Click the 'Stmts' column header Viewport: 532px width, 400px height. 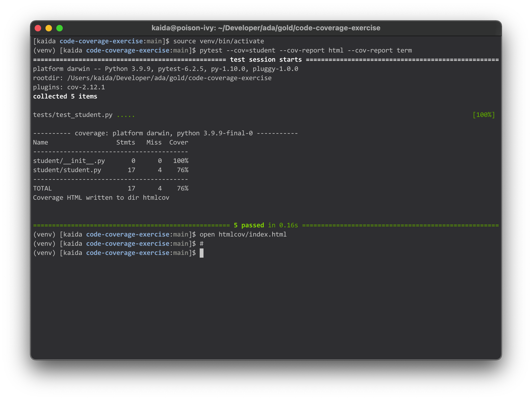tap(126, 143)
